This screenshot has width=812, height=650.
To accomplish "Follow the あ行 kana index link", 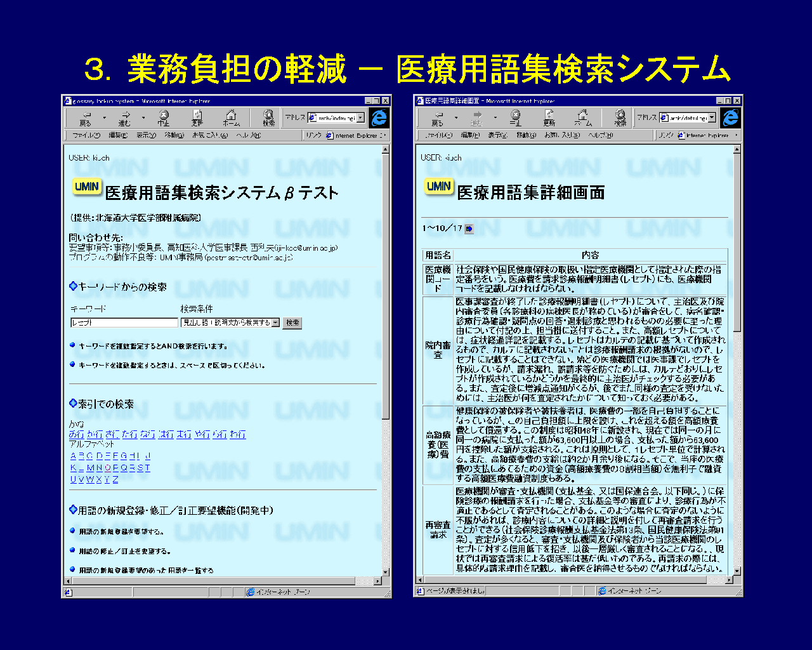I will (76, 435).
